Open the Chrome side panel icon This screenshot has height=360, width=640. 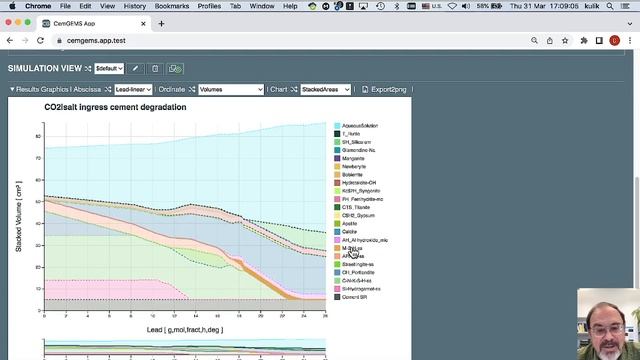(599, 40)
